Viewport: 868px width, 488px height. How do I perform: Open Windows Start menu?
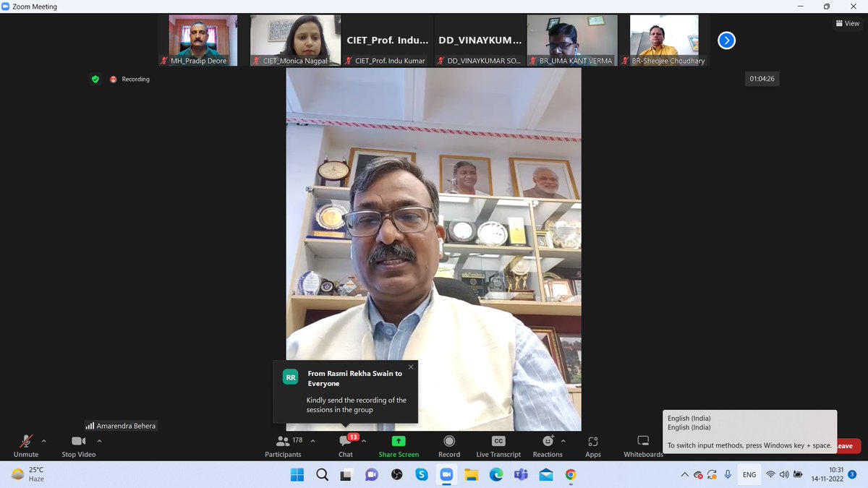(x=297, y=475)
